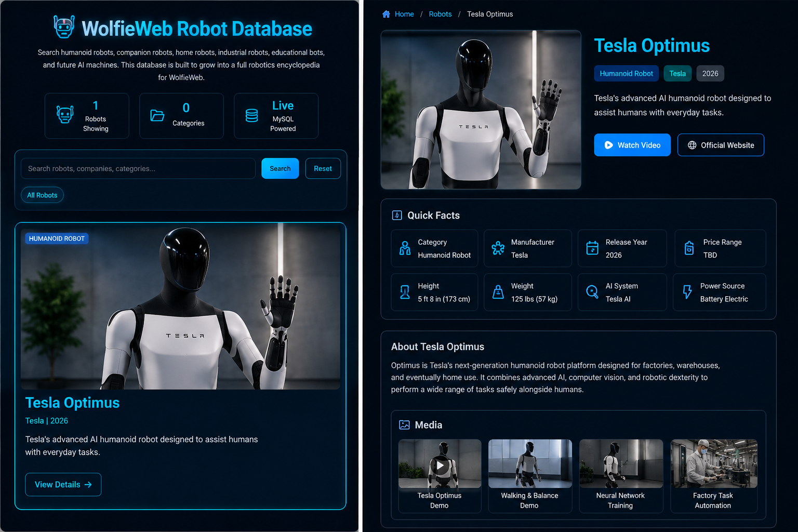This screenshot has width=798, height=532.
Task: Click the 'Tesla Optimus' breadcrumb text
Action: point(490,14)
